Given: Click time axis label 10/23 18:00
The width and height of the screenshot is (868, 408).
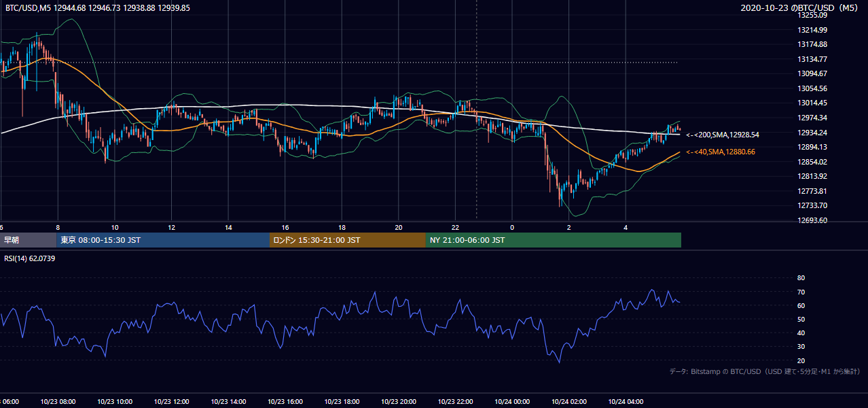Looking at the screenshot, I should point(342,402).
